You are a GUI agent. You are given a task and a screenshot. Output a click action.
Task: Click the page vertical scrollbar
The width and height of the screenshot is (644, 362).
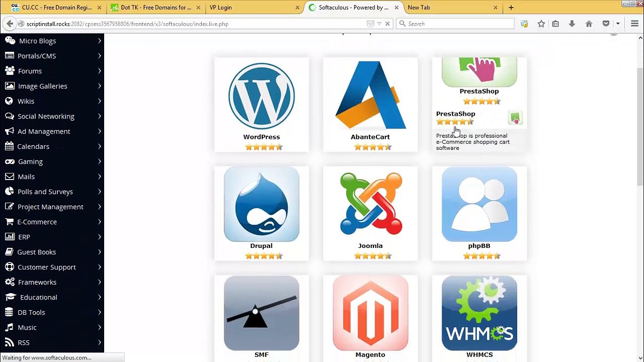640,126
